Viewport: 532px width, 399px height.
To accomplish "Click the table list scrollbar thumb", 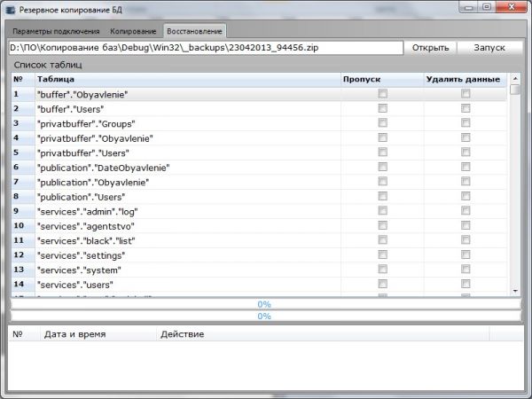I will 515,90.
